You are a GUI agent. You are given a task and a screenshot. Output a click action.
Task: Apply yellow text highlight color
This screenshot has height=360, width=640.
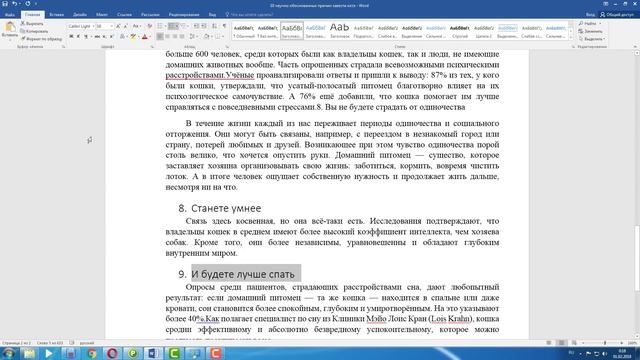133,37
